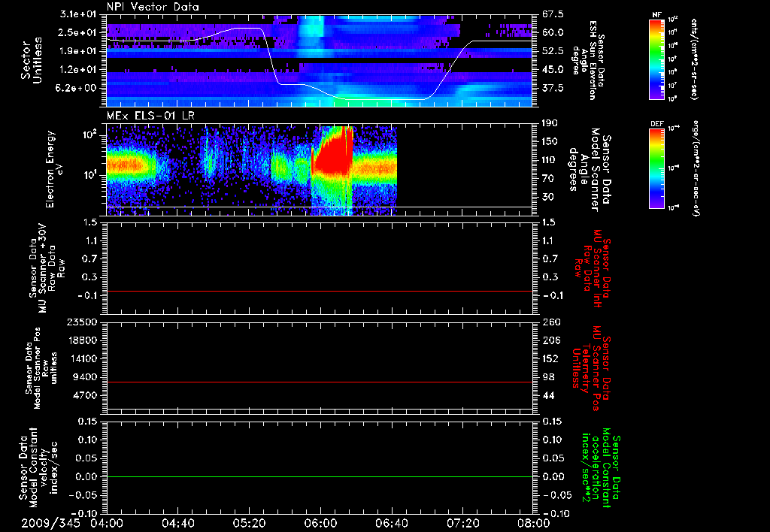Viewport: 770px width, 532px height.
Task: Click the 'Electron Energy eV' axis title
Action: point(55,169)
